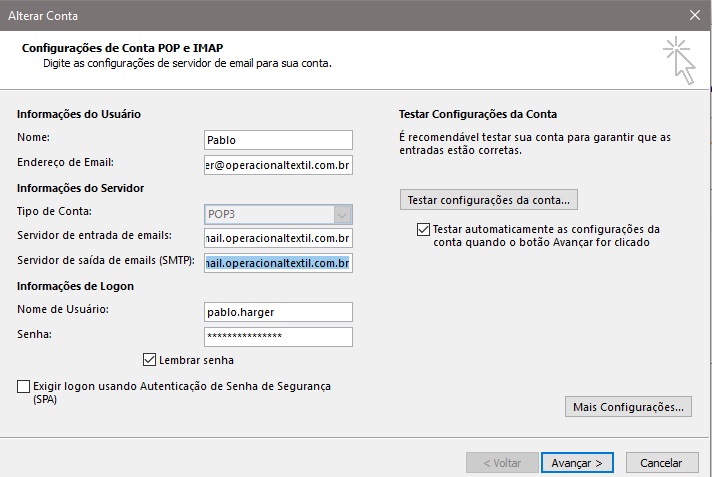This screenshot has width=712, height=477.
Task: Open the Tipo de Conta dropdown arrow
Action: pyautogui.click(x=342, y=214)
